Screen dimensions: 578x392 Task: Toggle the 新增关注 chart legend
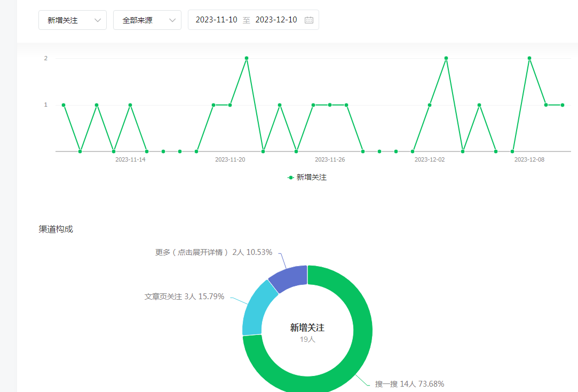(x=307, y=178)
